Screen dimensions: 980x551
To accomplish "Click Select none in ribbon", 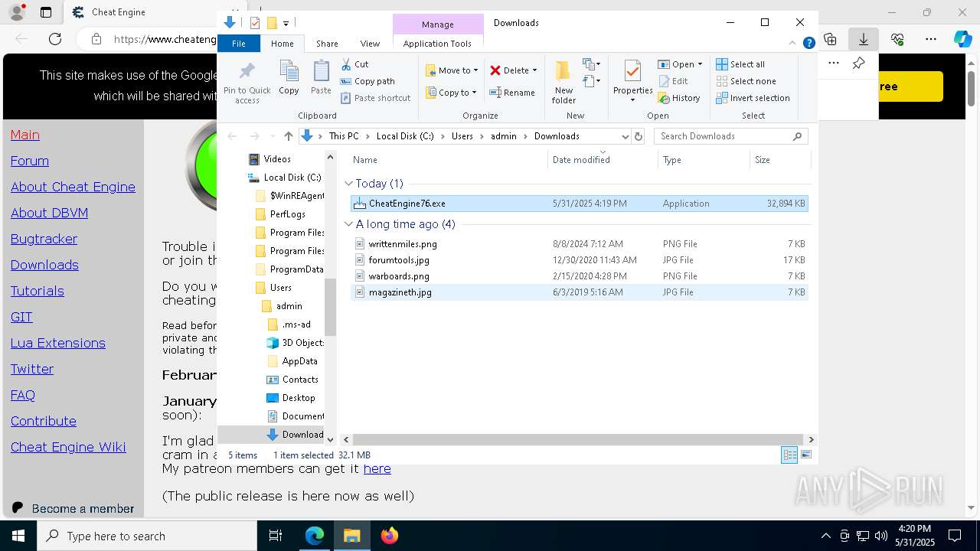I will point(746,81).
